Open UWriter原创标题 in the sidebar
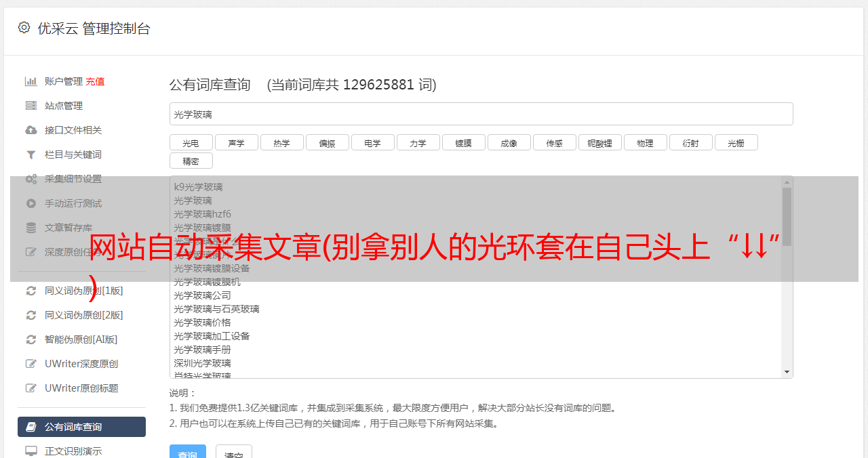The height and width of the screenshot is (458, 868). pyautogui.click(x=81, y=388)
